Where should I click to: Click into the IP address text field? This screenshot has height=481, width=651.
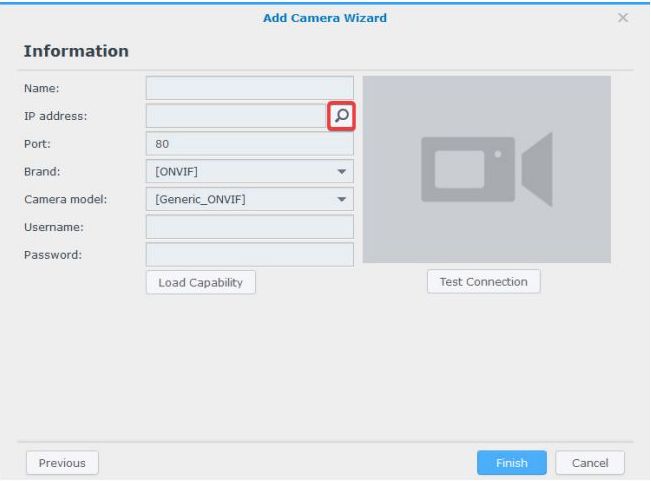pyautogui.click(x=236, y=117)
